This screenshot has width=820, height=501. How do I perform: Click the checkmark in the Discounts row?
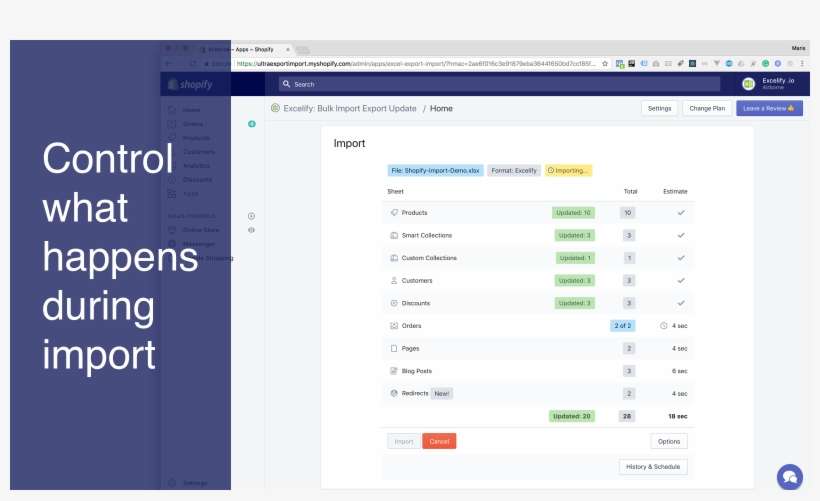pos(681,303)
